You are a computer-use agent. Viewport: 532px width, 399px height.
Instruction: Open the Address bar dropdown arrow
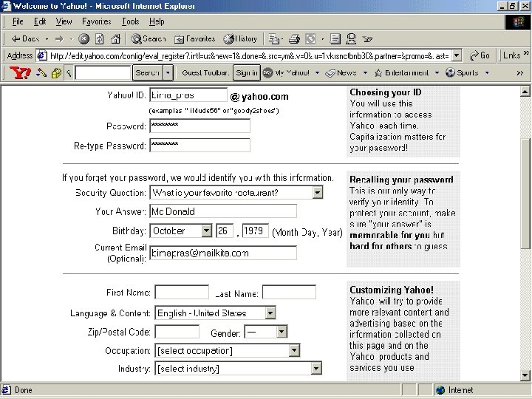(x=457, y=55)
